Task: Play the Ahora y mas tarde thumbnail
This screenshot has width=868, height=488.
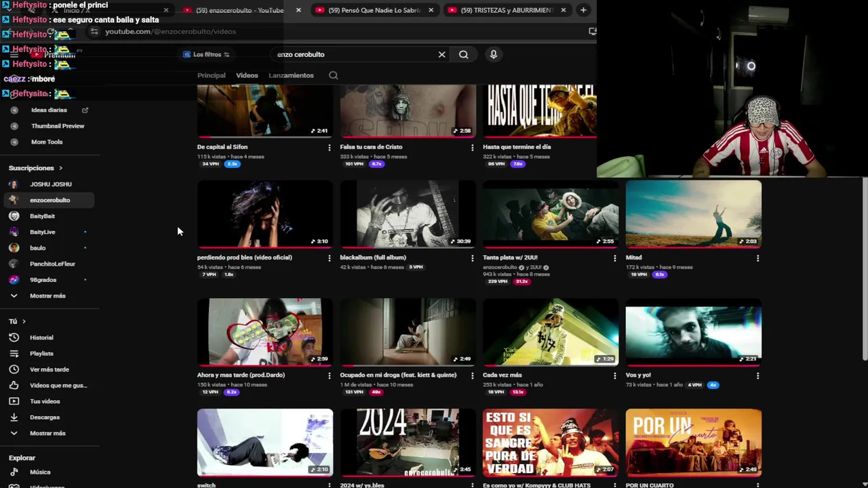Action: [x=265, y=332]
